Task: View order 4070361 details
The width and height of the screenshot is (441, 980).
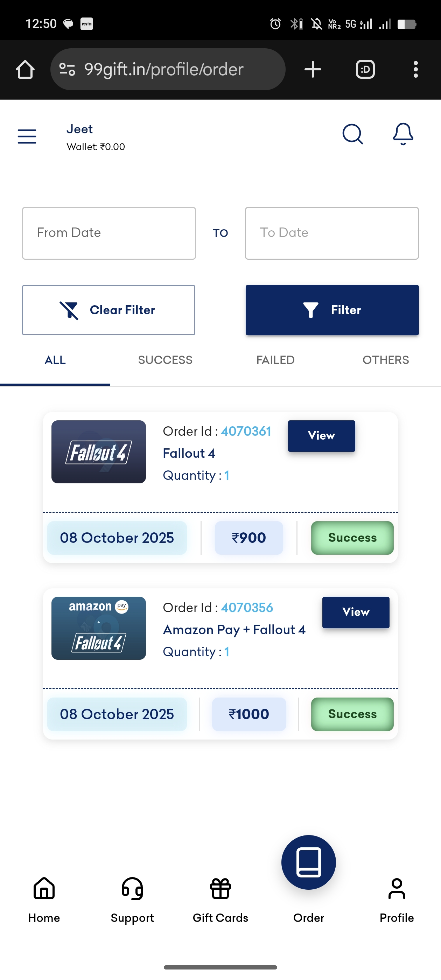Action: pos(321,436)
